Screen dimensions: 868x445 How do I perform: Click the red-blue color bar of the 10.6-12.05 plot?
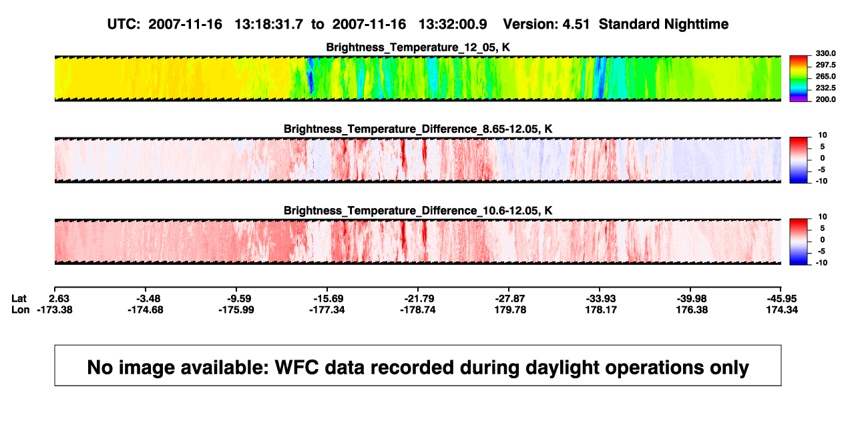(x=799, y=242)
